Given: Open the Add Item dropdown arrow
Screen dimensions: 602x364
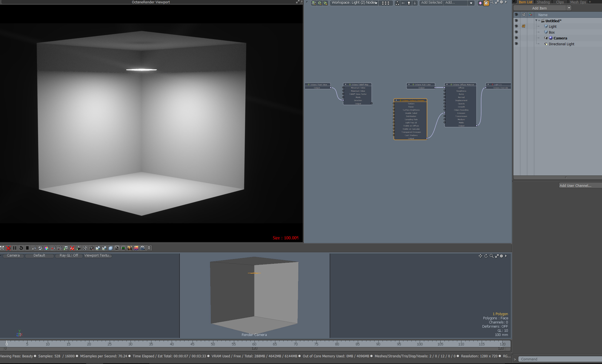Looking at the screenshot, I should (x=569, y=8).
